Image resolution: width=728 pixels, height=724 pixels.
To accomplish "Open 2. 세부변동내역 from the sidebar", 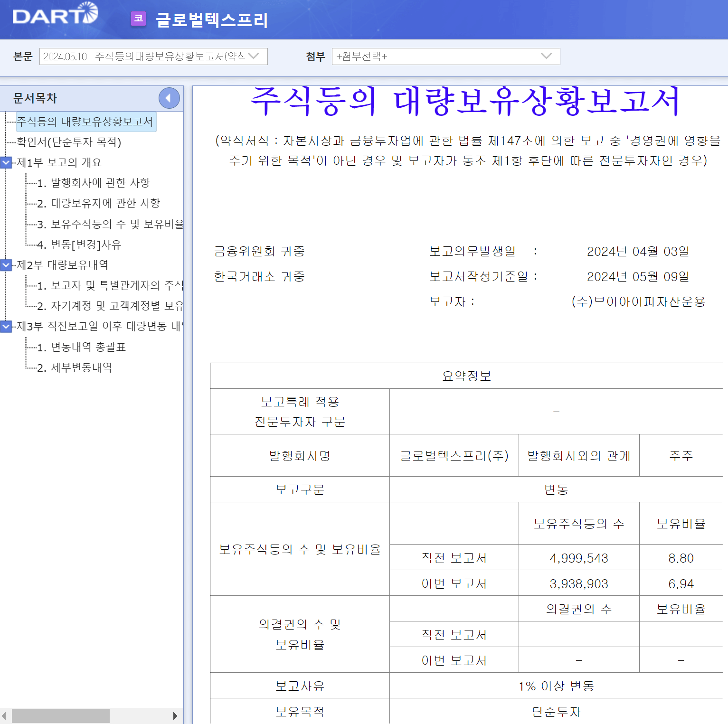I will pyautogui.click(x=78, y=367).
